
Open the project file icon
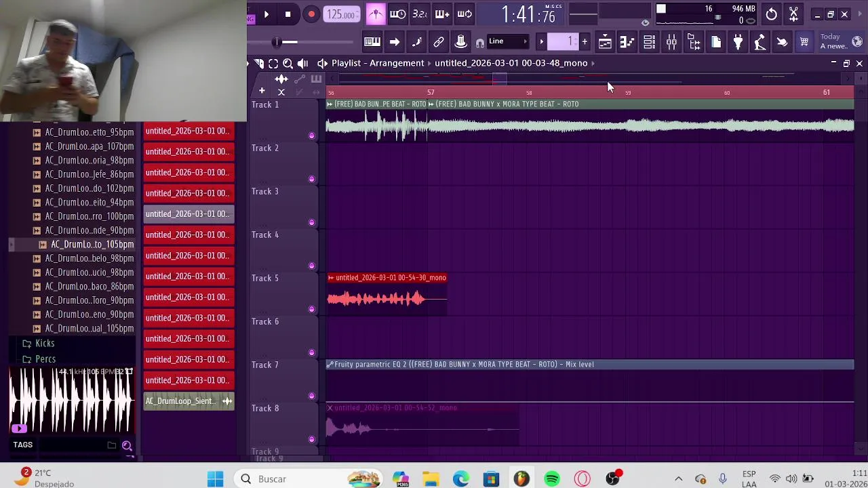716,42
